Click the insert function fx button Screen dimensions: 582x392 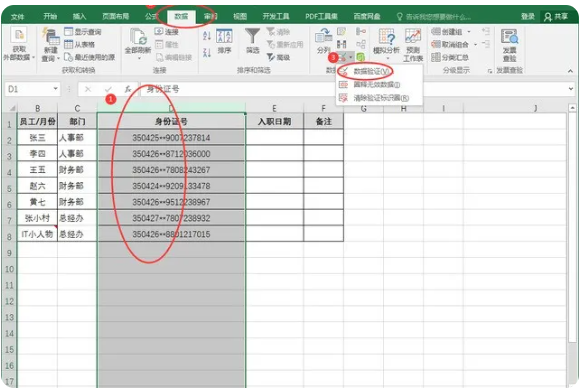click(x=128, y=89)
